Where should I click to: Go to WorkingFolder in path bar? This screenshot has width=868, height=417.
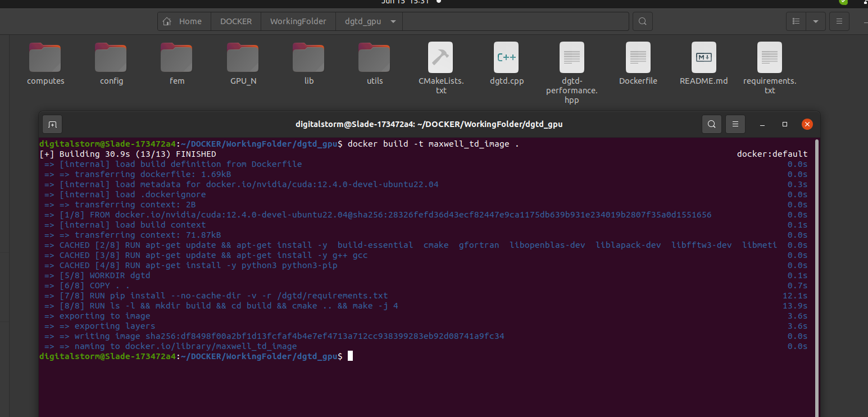click(x=298, y=21)
